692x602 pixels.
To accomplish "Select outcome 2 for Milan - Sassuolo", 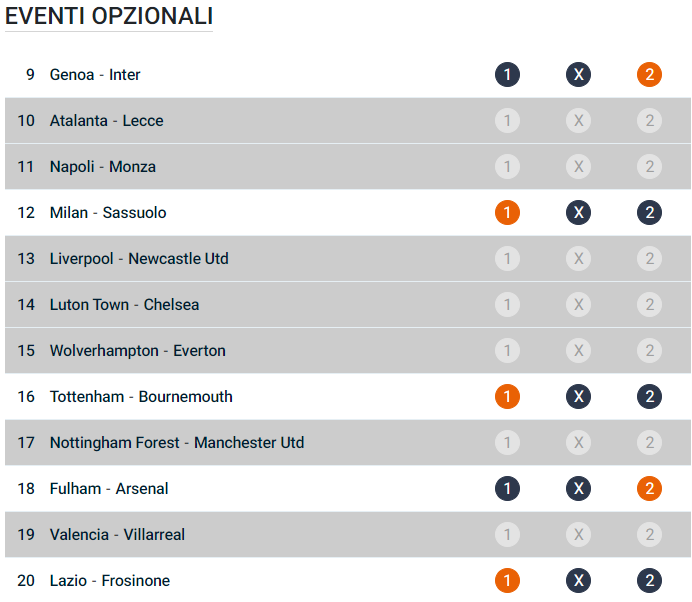I will [650, 213].
